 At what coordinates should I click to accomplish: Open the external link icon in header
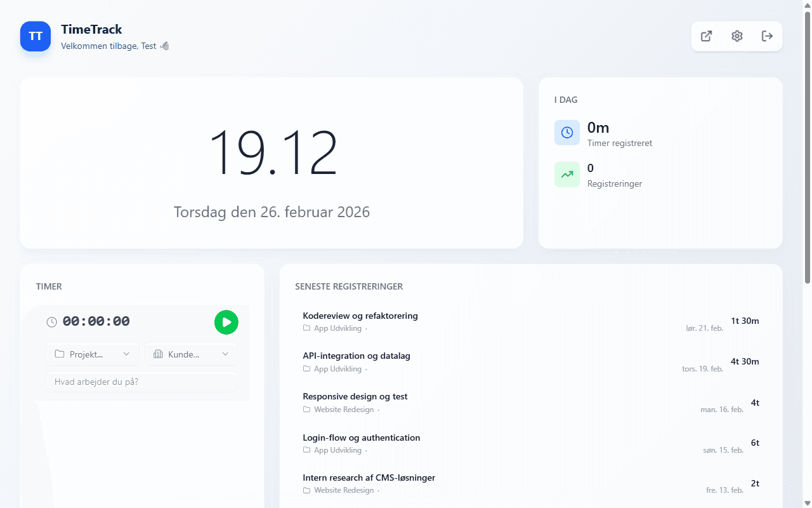[x=706, y=36]
